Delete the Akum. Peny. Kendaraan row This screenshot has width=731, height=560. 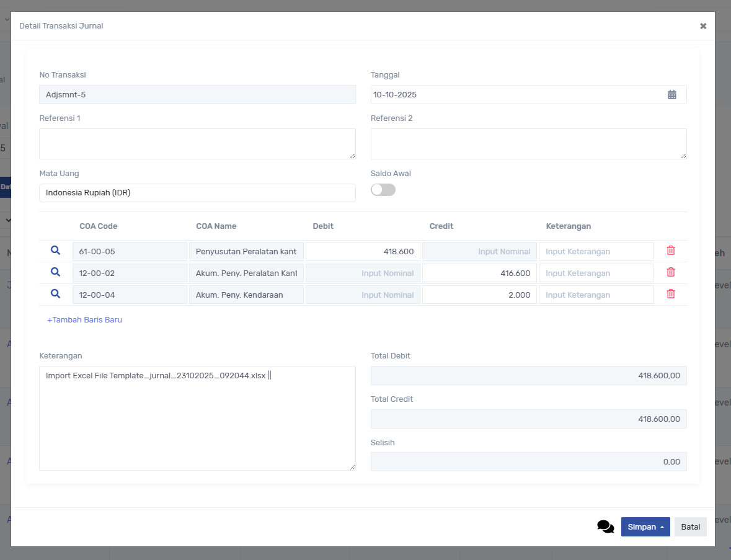click(670, 294)
